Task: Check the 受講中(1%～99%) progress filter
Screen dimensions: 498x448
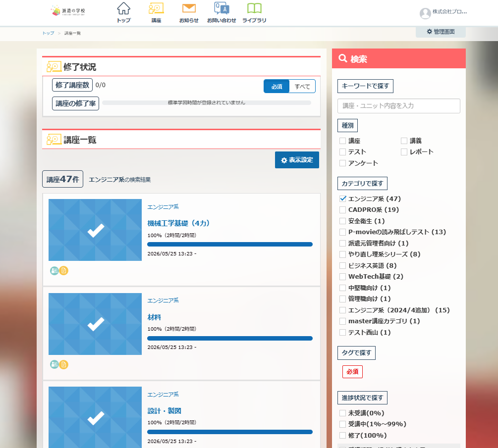Action: [342, 424]
